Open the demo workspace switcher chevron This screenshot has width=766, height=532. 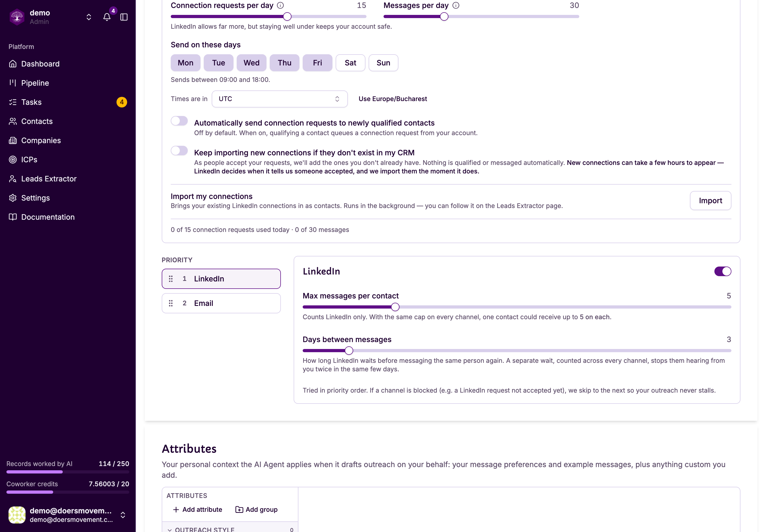(x=89, y=17)
